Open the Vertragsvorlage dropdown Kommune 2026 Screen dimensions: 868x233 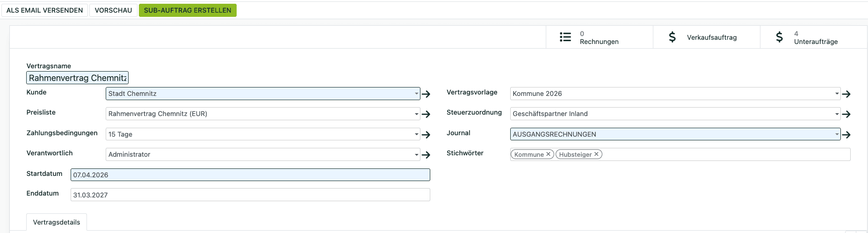pyautogui.click(x=675, y=94)
